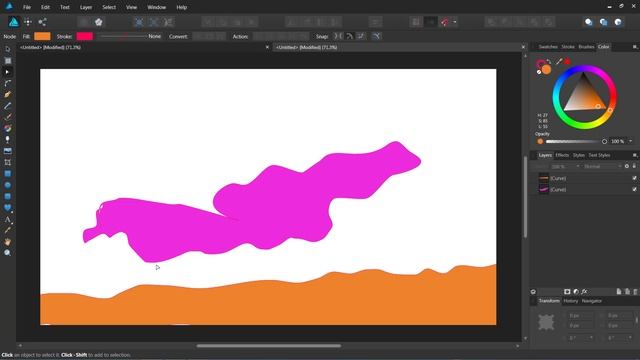Open the Layers panel options menu
Image resolution: width=640 pixels, height=360 pixels.
point(635,155)
